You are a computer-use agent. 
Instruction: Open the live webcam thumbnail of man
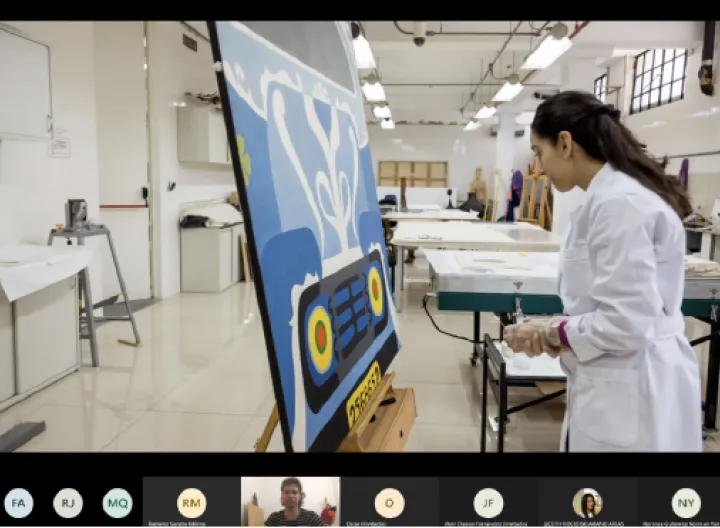pos(290,502)
